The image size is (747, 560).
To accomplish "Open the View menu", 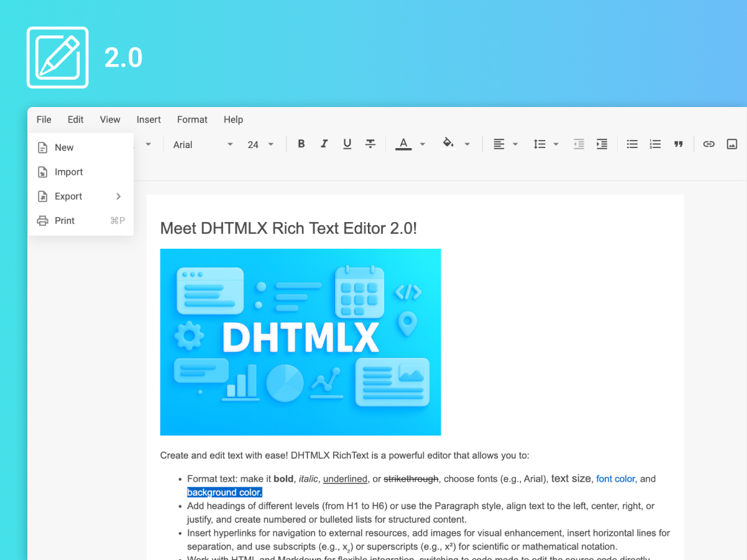I will click(110, 119).
